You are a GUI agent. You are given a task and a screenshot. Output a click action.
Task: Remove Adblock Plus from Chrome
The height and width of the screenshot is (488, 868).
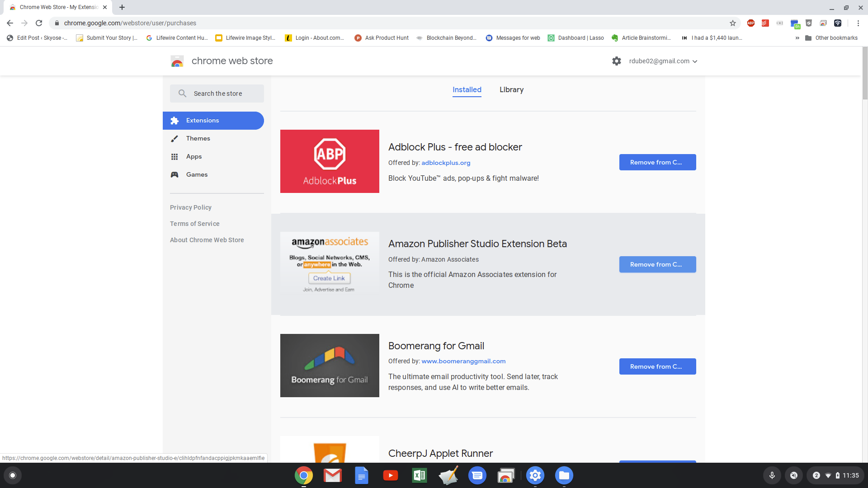[658, 162]
